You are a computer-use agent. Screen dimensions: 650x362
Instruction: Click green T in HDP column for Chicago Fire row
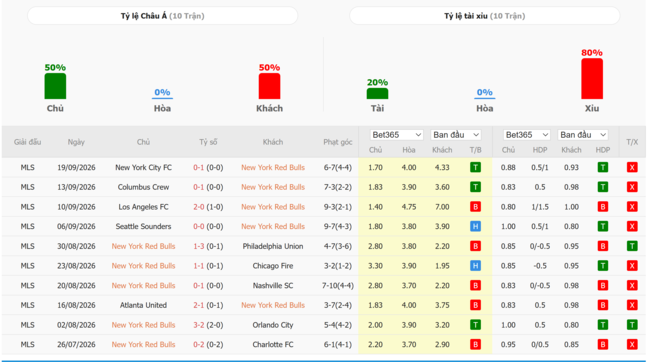tap(603, 266)
